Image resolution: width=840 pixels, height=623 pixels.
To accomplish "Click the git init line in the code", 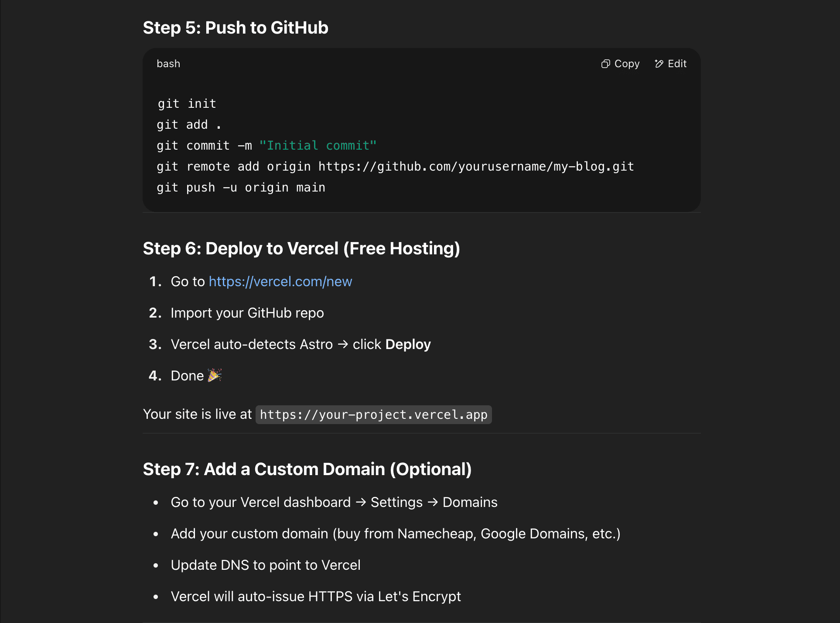I will pos(187,104).
